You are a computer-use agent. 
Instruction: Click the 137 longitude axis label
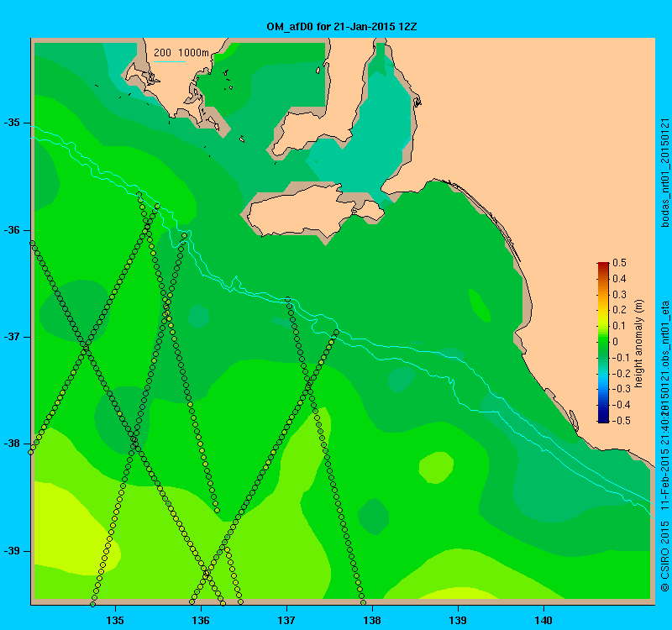[286, 620]
